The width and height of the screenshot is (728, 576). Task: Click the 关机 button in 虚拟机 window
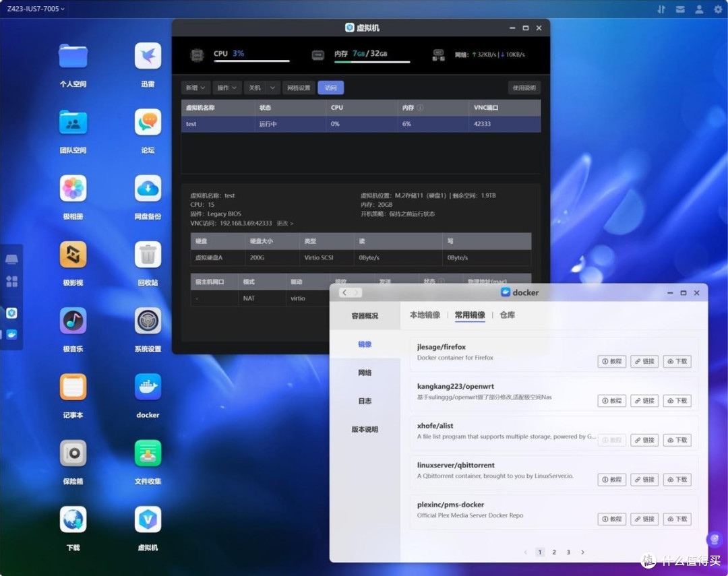[x=255, y=88]
